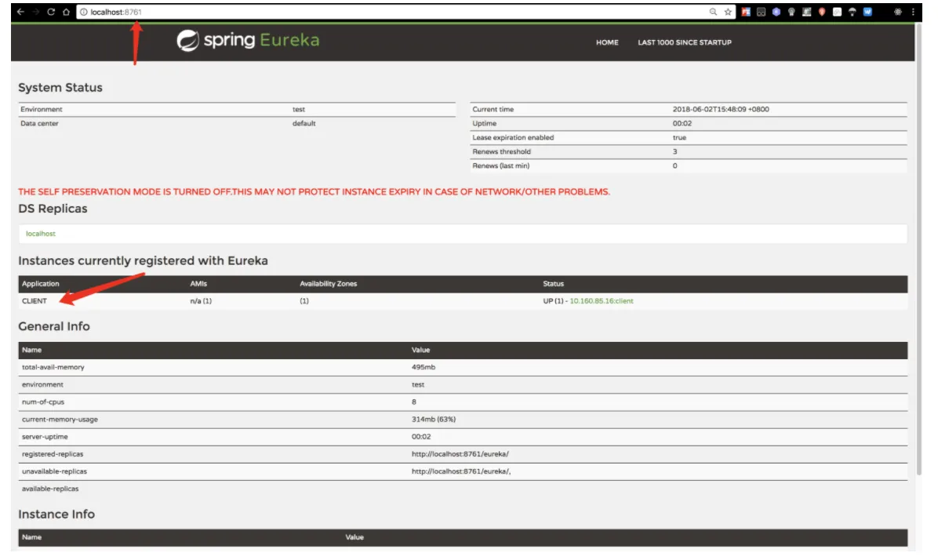938x560 pixels.
Task: Click the Current time value 2018-06-02T15:48:09 +0800
Action: tap(721, 110)
